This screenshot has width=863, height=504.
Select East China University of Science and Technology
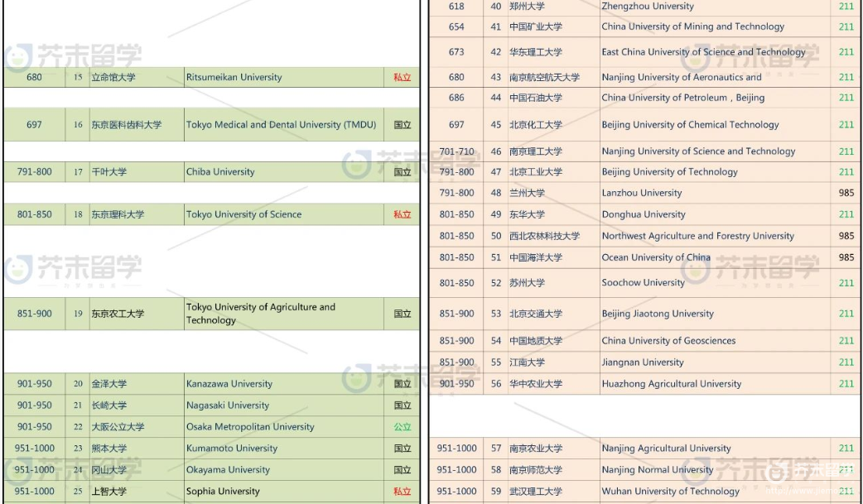click(x=703, y=51)
